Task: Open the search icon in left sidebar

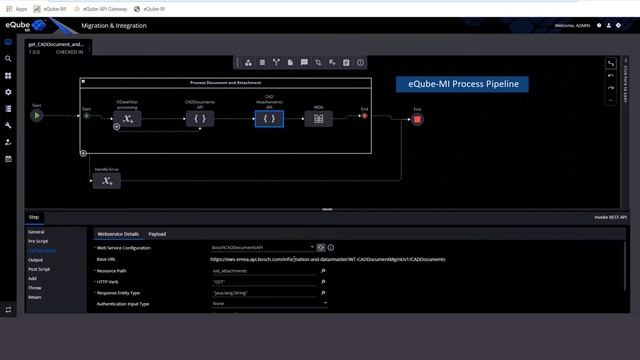Action: click(x=8, y=59)
